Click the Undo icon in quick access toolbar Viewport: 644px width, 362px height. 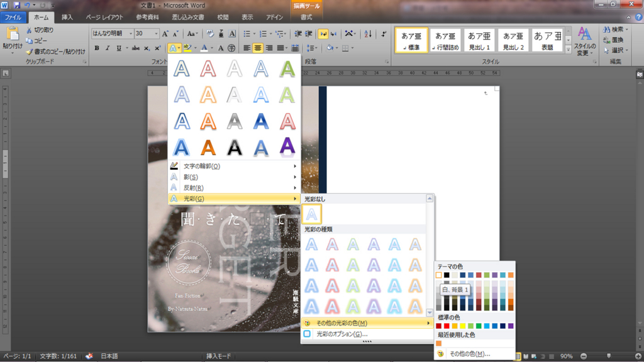(27, 5)
